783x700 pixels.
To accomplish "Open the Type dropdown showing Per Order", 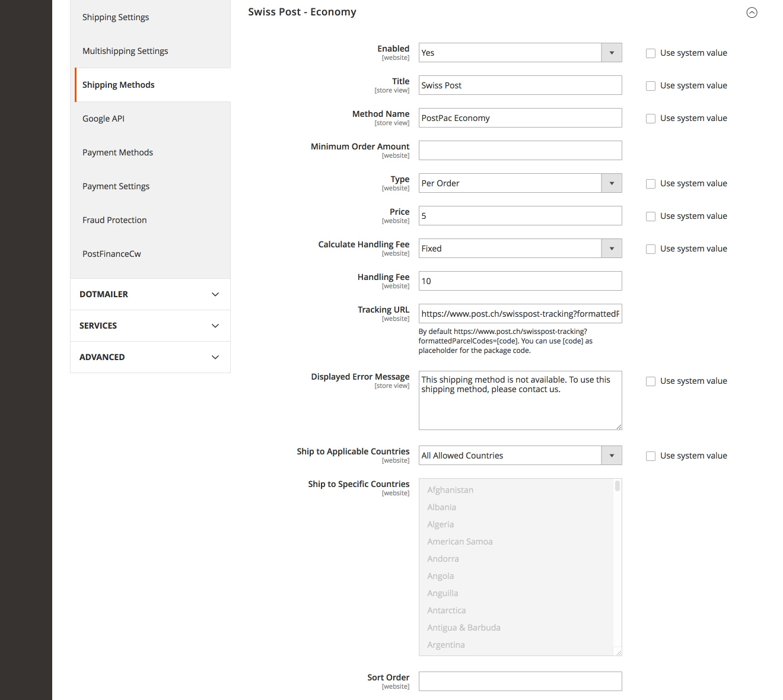I will pos(520,183).
